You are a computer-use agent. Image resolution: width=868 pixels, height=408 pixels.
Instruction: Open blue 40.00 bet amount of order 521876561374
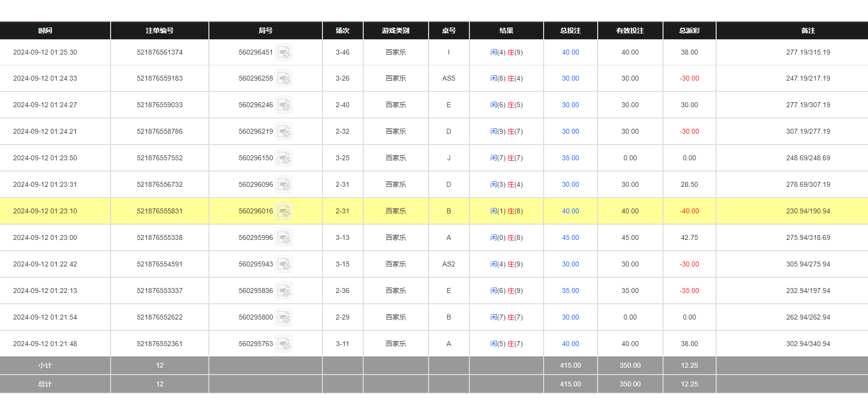pyautogui.click(x=570, y=52)
